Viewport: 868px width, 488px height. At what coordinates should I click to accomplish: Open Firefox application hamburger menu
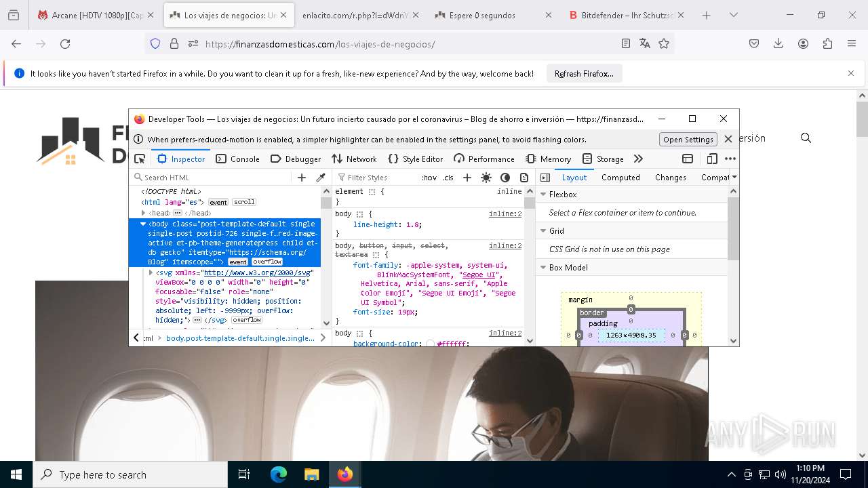coord(852,43)
